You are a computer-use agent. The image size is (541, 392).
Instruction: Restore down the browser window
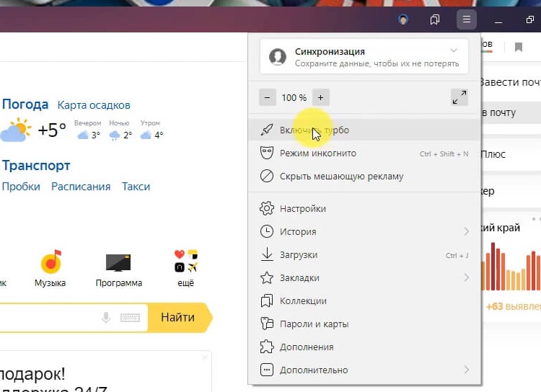click(x=530, y=19)
